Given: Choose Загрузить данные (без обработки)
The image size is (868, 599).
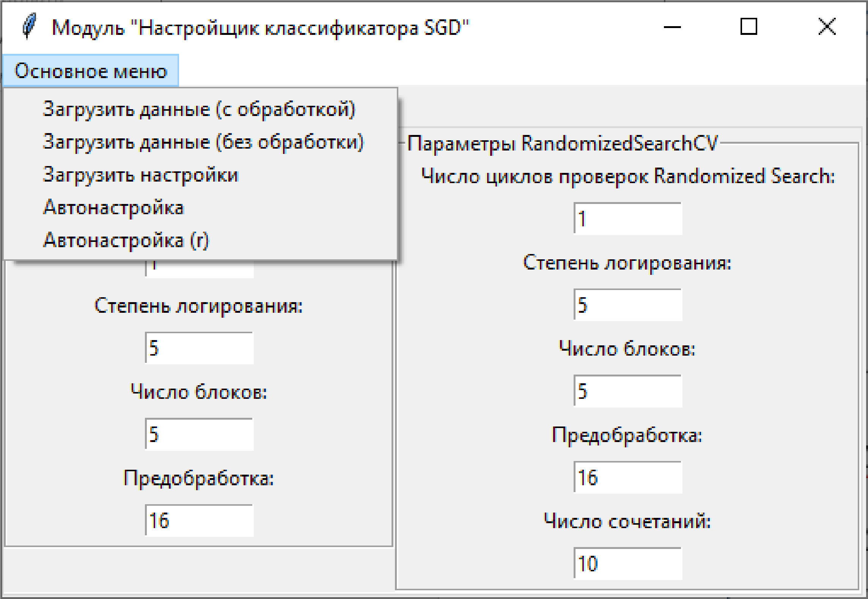Looking at the screenshot, I should (x=203, y=142).
